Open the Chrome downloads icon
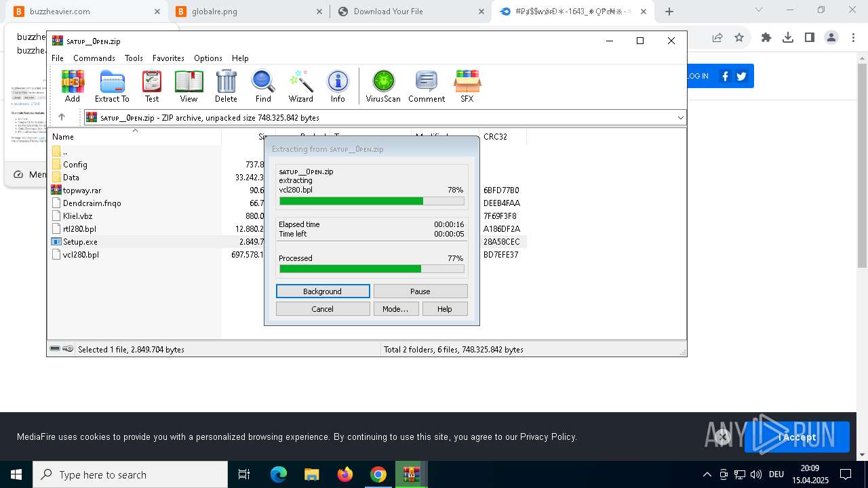This screenshot has height=488, width=868. click(788, 38)
